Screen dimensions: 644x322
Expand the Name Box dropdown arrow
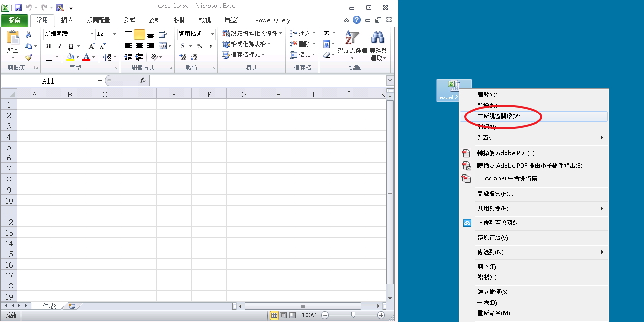[100, 81]
